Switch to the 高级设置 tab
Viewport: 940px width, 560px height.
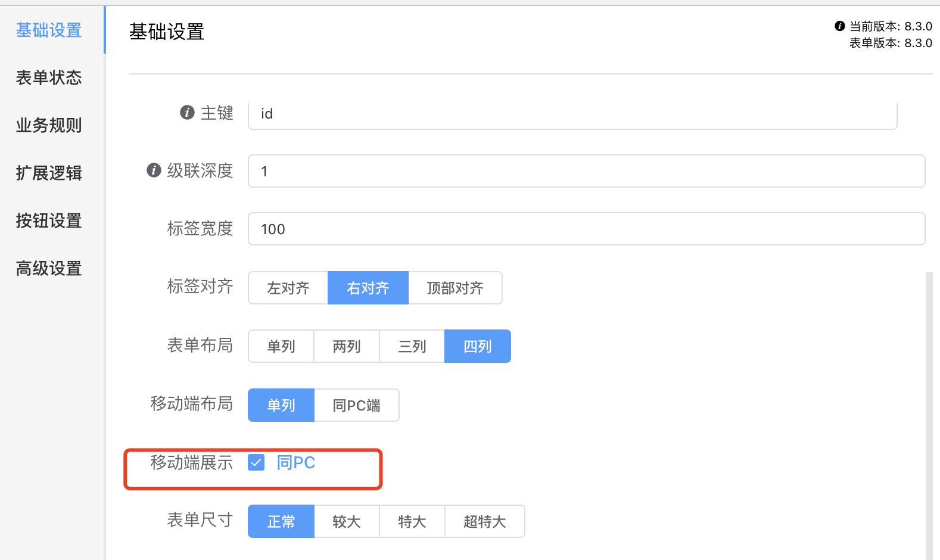point(49,269)
